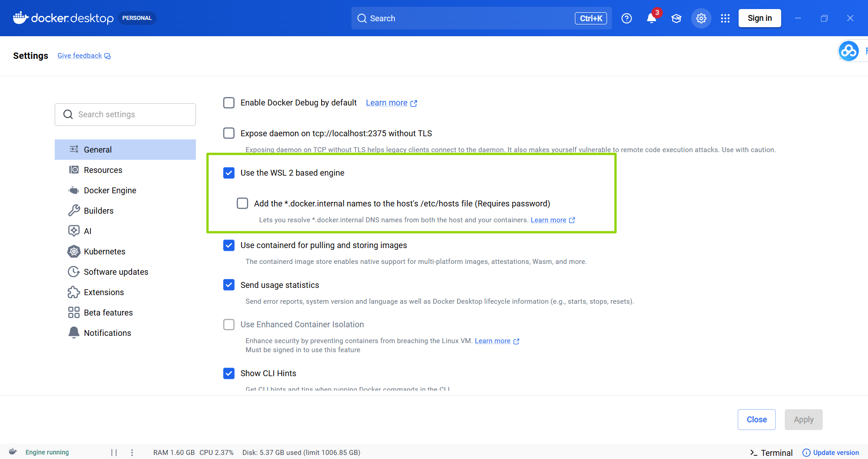The image size is (868, 459).
Task: Click the external link icon after Docker Debug Learn more
Action: (x=414, y=103)
